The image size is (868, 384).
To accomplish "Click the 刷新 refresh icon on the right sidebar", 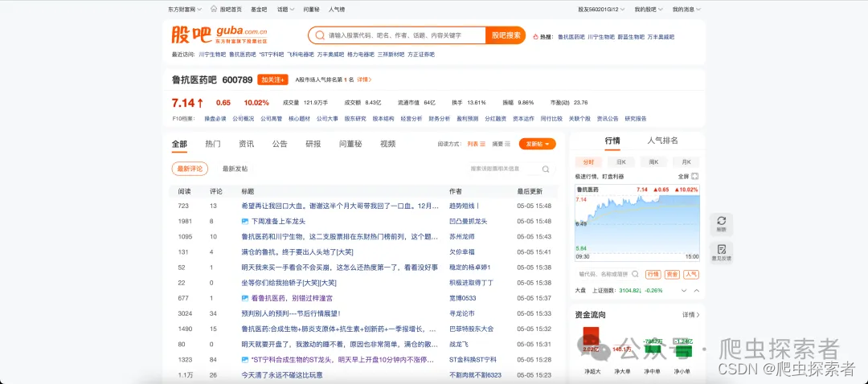I will 721,221.
